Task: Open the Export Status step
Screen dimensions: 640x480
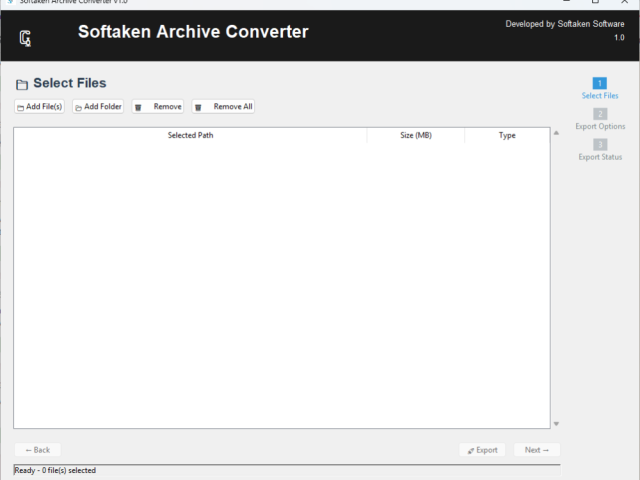Action: 600,157
